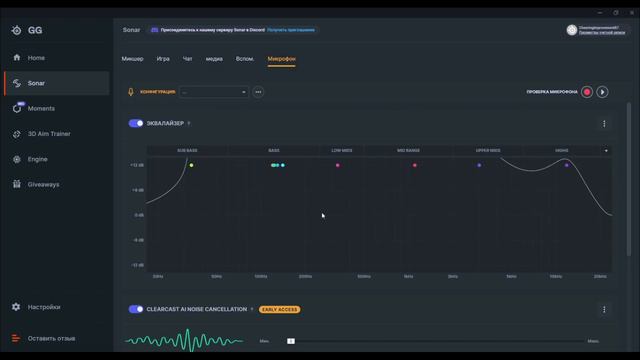Click the Early Access badge
The height and width of the screenshot is (360, 640).
[280, 310]
